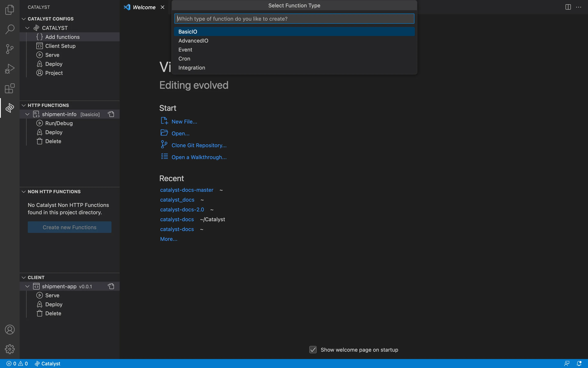Click the Create new Functions button
This screenshot has height=368, width=588.
click(x=69, y=227)
